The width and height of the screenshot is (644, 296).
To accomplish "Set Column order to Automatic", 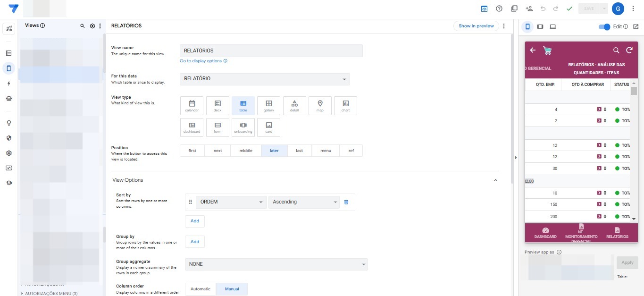I will (x=201, y=289).
